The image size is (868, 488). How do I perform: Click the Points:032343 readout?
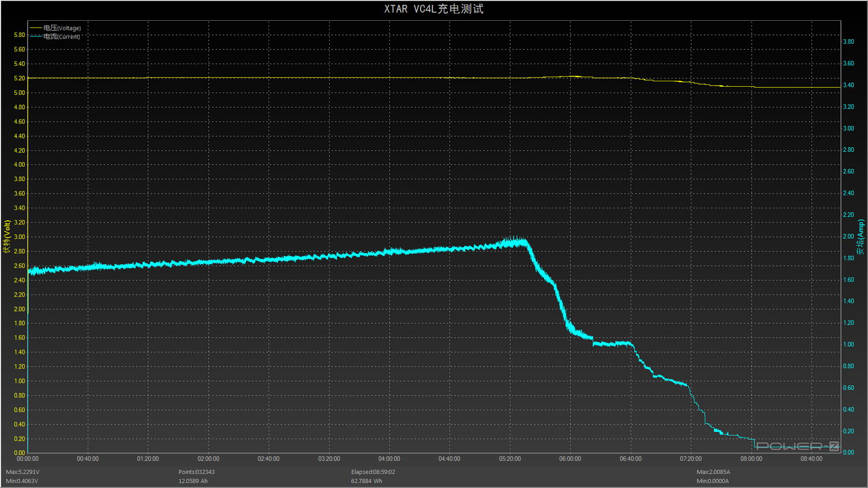click(x=197, y=472)
